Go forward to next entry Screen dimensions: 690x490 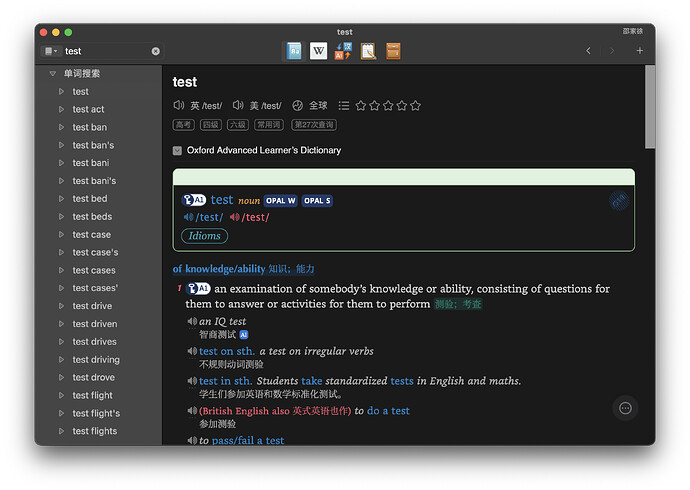pos(612,51)
